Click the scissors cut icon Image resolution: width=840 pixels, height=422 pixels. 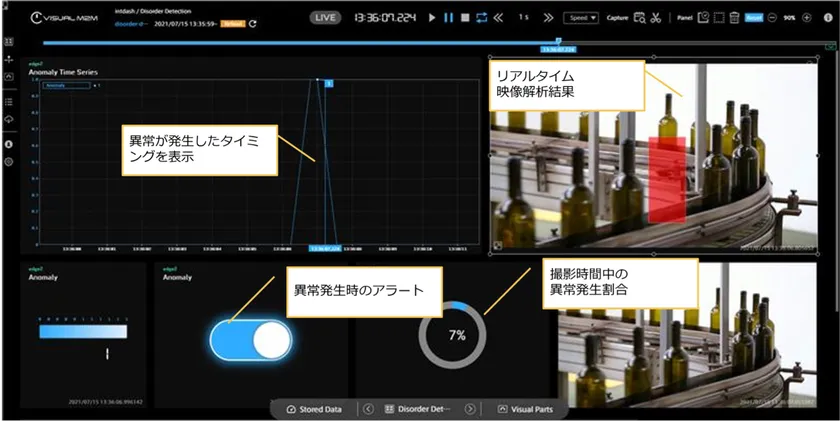[x=655, y=17]
